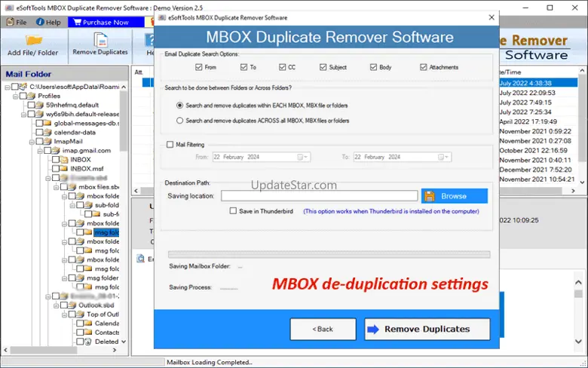Image resolution: width=588 pixels, height=368 pixels.
Task: Open the To date picker dropdown
Action: (443, 157)
